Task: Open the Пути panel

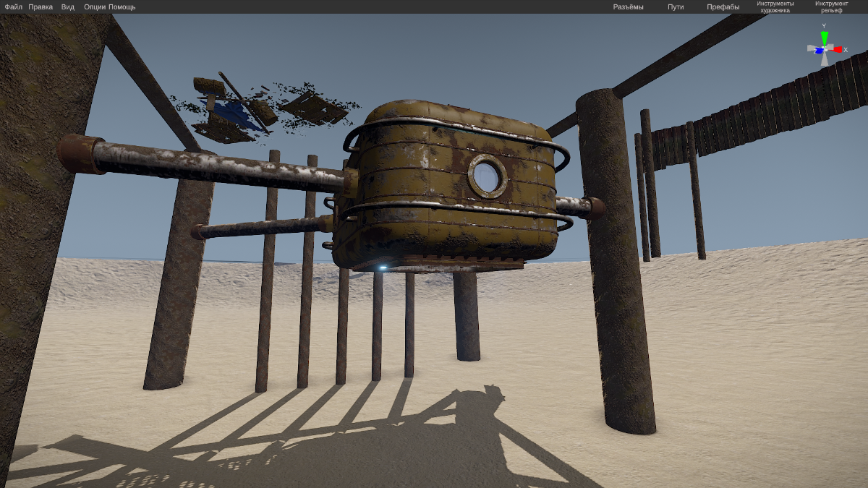Action: [676, 7]
